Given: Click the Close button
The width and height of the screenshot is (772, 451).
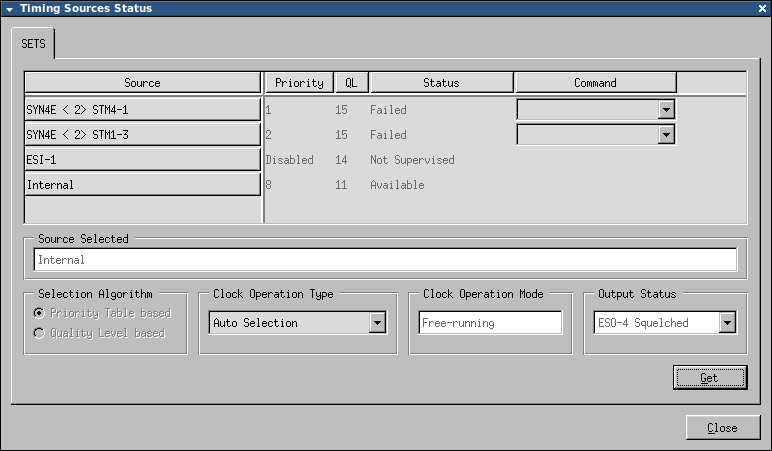Looking at the screenshot, I should pos(722,427).
